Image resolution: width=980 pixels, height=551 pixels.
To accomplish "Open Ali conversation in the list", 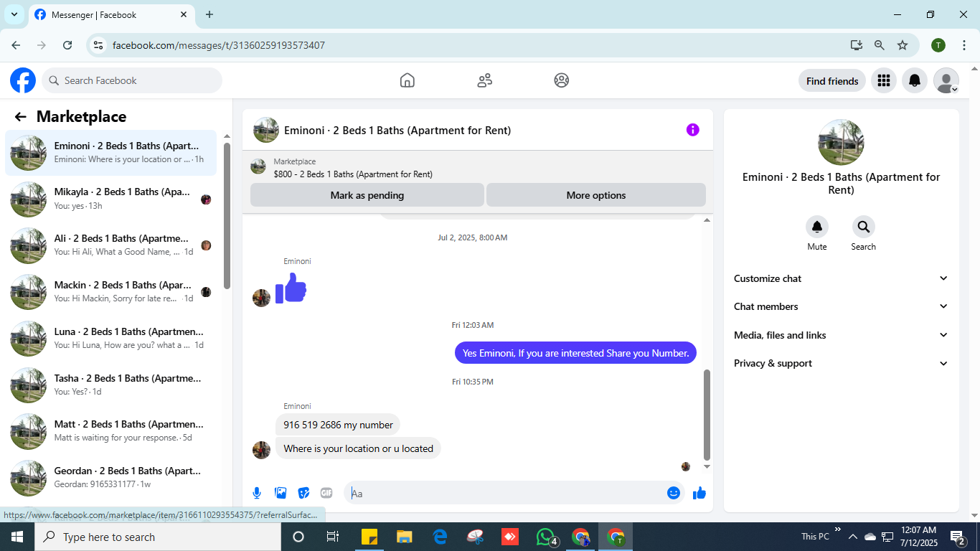I will pos(111,245).
